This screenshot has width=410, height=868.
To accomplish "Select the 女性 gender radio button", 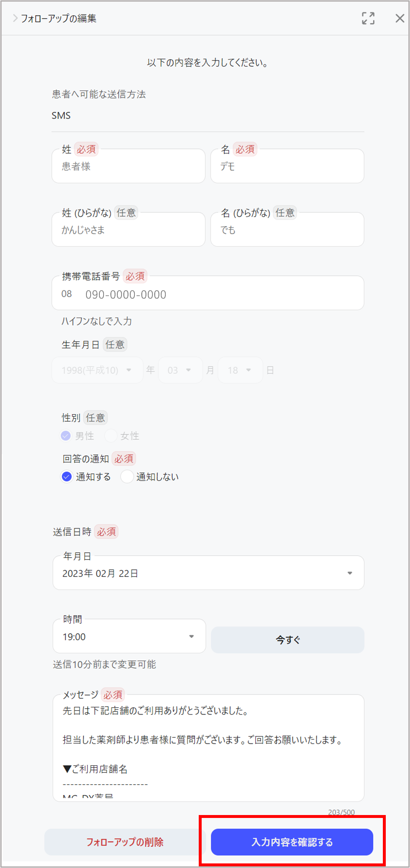I will click(x=111, y=436).
